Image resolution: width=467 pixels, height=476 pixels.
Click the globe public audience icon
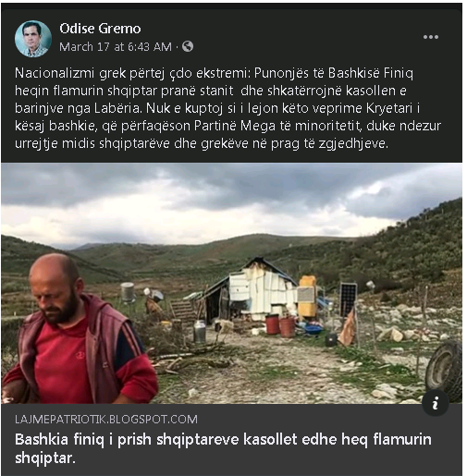click(x=188, y=46)
